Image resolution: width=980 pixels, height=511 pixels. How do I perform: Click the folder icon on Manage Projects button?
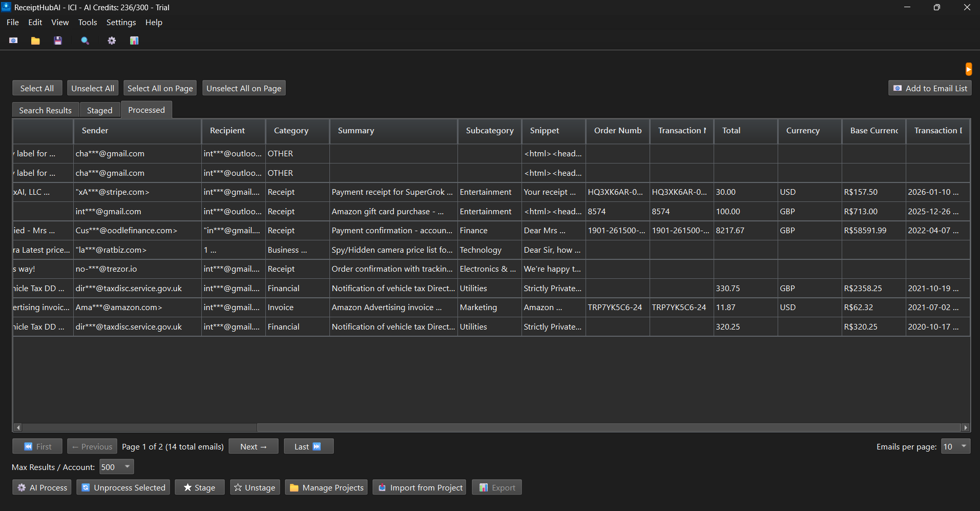pyautogui.click(x=294, y=487)
